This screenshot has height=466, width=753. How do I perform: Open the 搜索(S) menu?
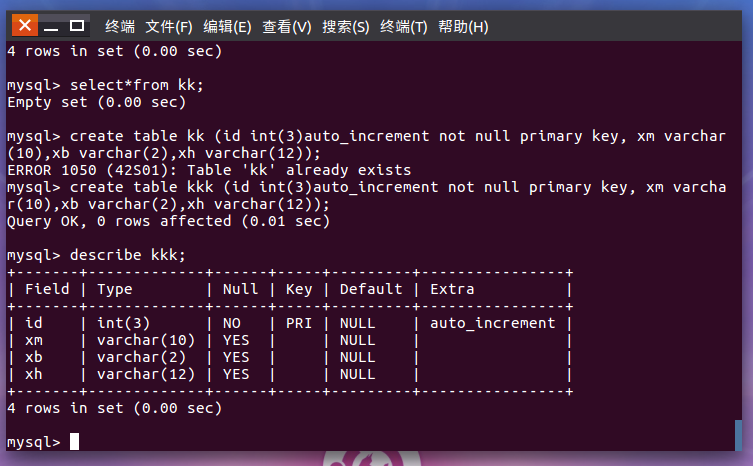(346, 26)
